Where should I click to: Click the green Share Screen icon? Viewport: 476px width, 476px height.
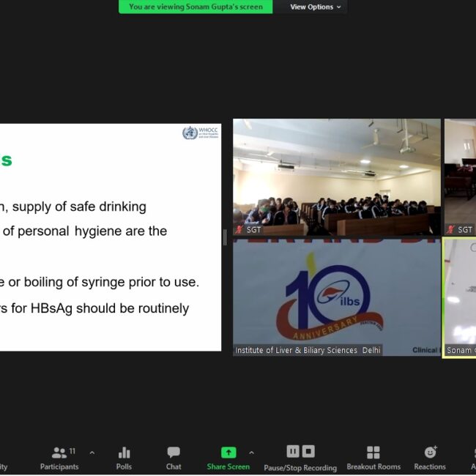pos(228,453)
